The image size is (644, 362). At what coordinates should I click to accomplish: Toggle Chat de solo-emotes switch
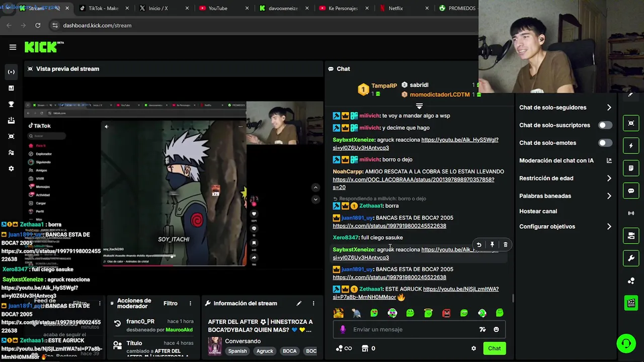(605, 143)
